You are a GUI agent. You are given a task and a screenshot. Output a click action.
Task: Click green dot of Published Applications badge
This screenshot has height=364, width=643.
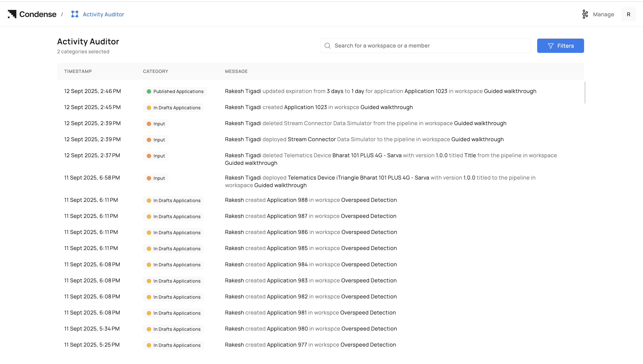click(x=149, y=91)
